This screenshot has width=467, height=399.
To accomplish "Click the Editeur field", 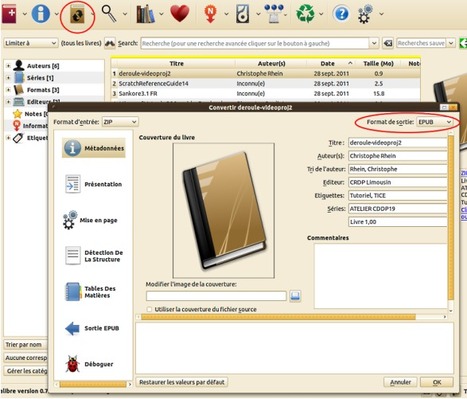I will pyautogui.click(x=397, y=182).
